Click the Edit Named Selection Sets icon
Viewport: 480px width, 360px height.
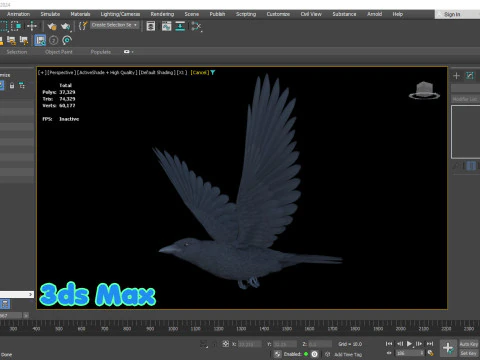coord(83,26)
